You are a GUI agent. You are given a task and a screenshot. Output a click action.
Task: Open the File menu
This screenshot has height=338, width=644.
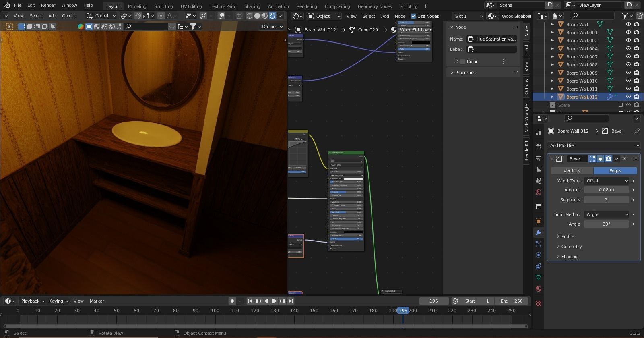(x=18, y=5)
